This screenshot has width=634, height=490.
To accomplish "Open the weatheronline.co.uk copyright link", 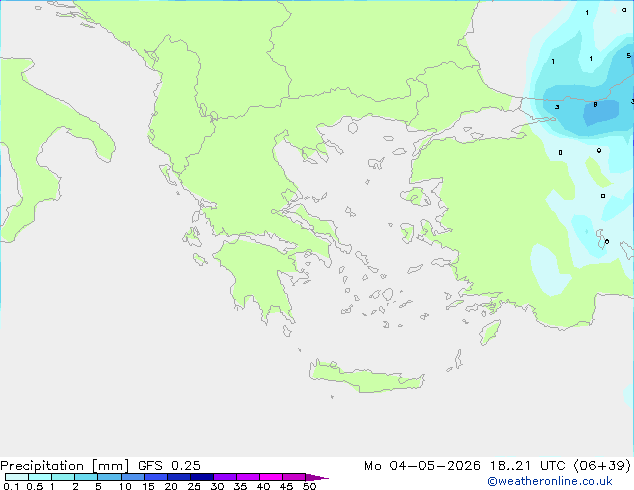I will pos(550,481).
